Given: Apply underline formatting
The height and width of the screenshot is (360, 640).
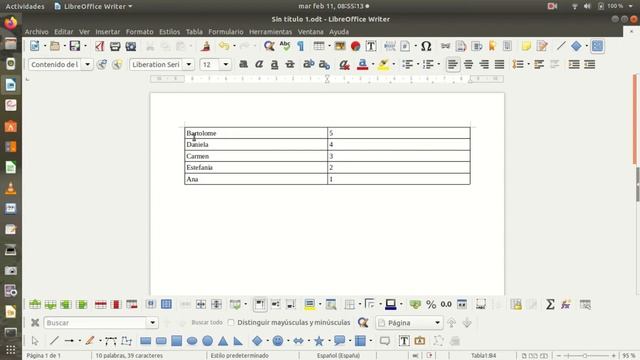Looking at the screenshot, I should pyautogui.click(x=274, y=64).
